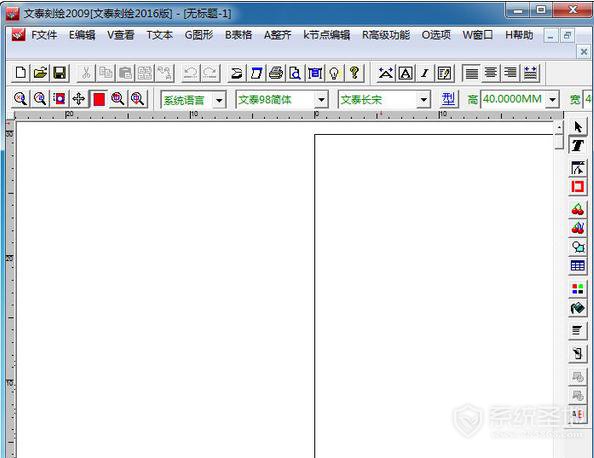
Task: Click the red-blue square zoom selection icon
Action: (59, 99)
